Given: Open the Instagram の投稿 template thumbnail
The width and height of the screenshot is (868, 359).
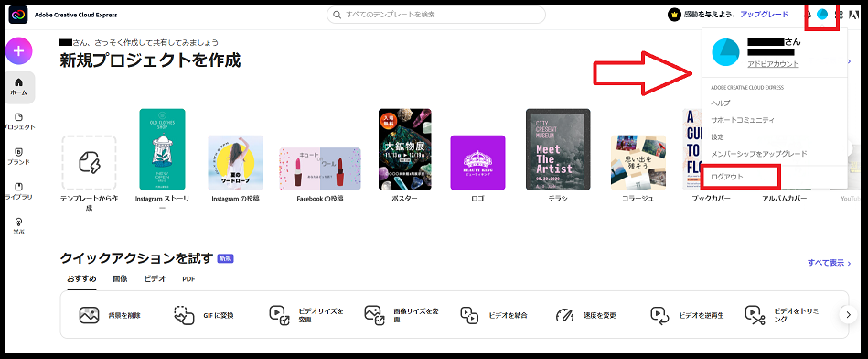Looking at the screenshot, I should click(x=235, y=163).
